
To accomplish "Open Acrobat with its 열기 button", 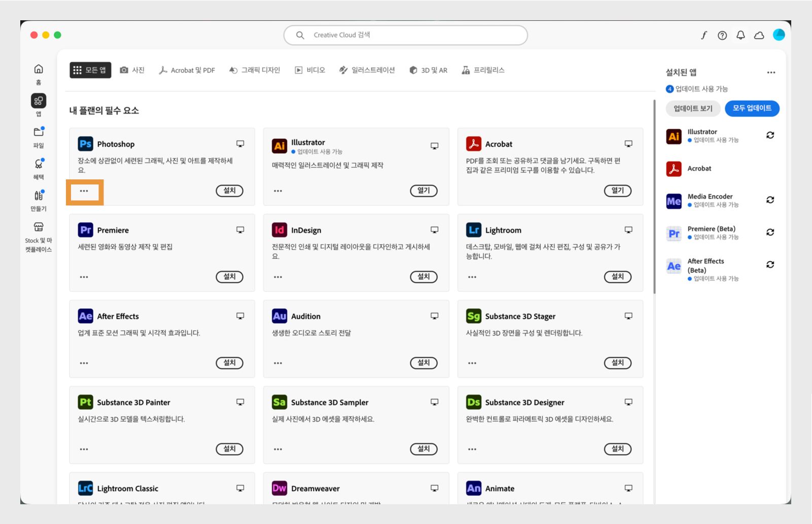I will coord(618,191).
